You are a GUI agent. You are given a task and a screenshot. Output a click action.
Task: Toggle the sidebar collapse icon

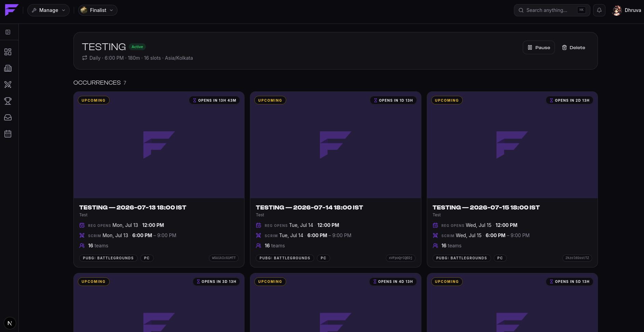pos(8,32)
